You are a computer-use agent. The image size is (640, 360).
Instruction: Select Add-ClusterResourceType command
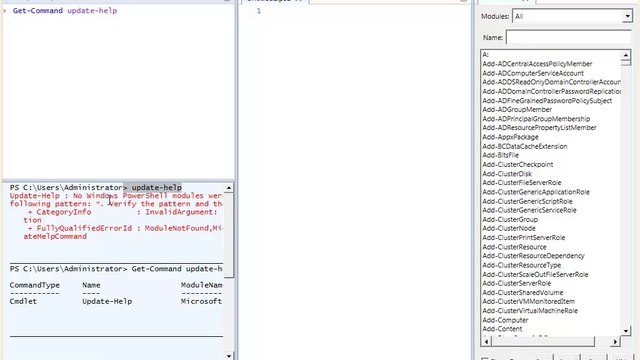click(x=522, y=265)
